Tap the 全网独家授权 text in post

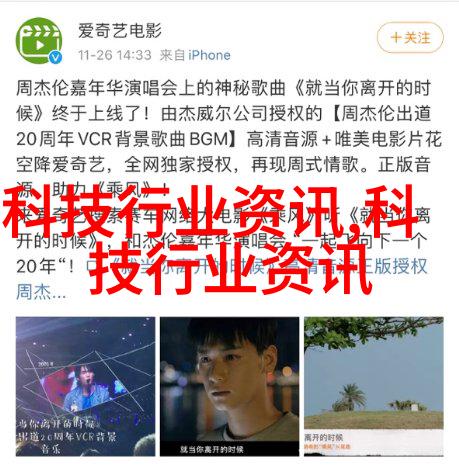(178, 164)
